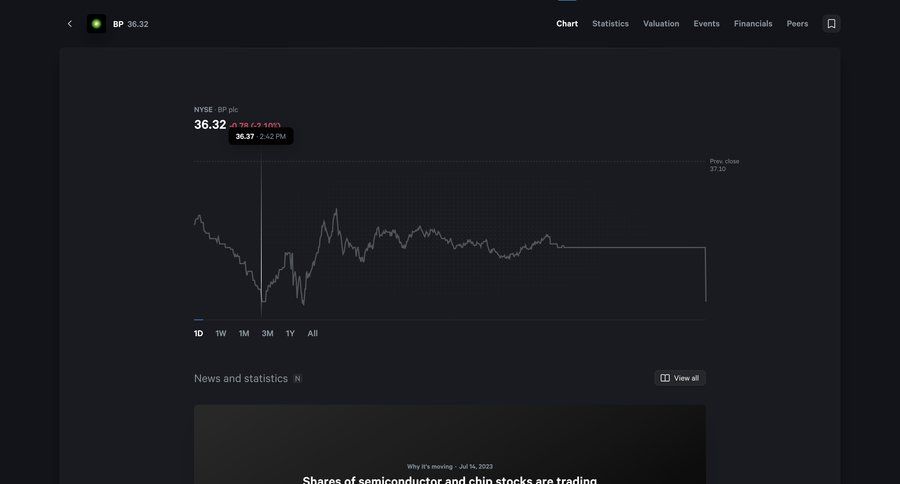The height and width of the screenshot is (484, 900).
Task: Click the BP company logo icon
Action: [96, 24]
